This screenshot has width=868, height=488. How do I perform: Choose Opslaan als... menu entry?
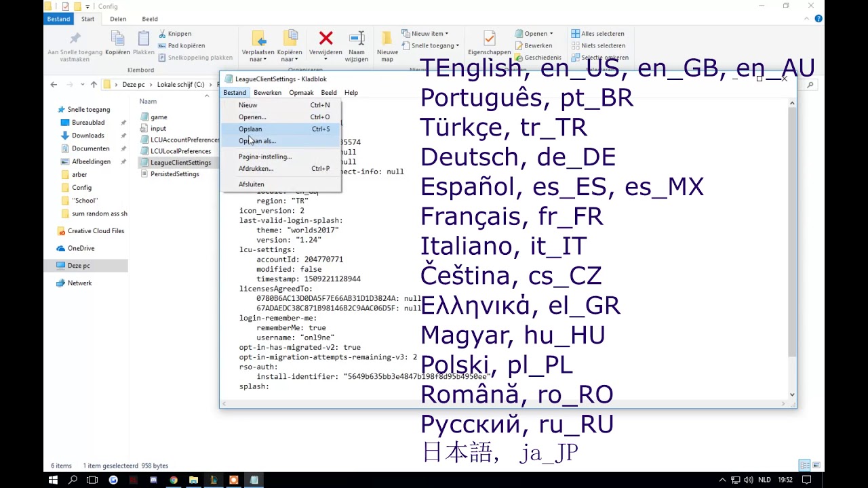(281, 141)
